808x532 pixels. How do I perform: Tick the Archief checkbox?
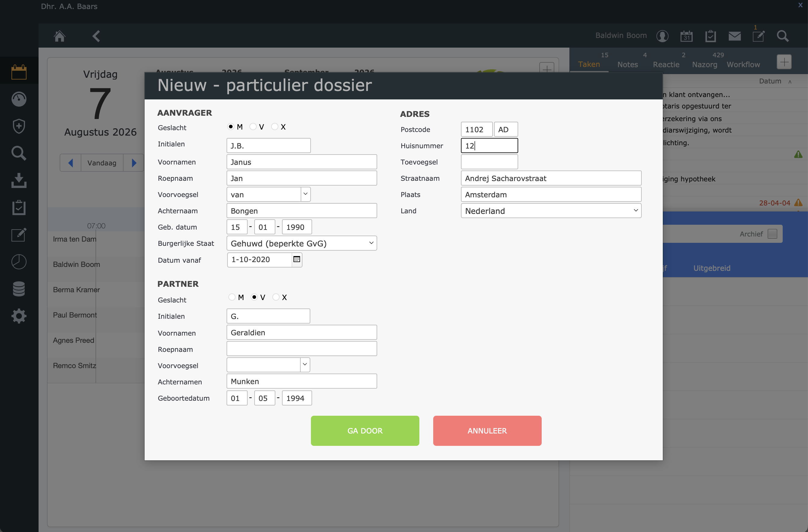click(x=772, y=234)
